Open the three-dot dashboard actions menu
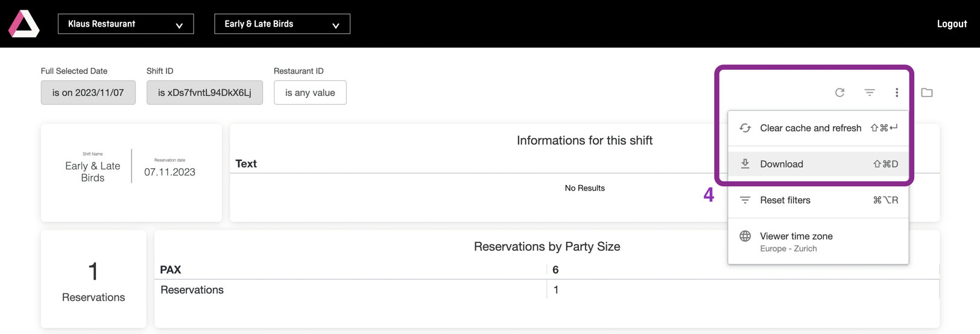The height and width of the screenshot is (334, 980). coord(897,92)
